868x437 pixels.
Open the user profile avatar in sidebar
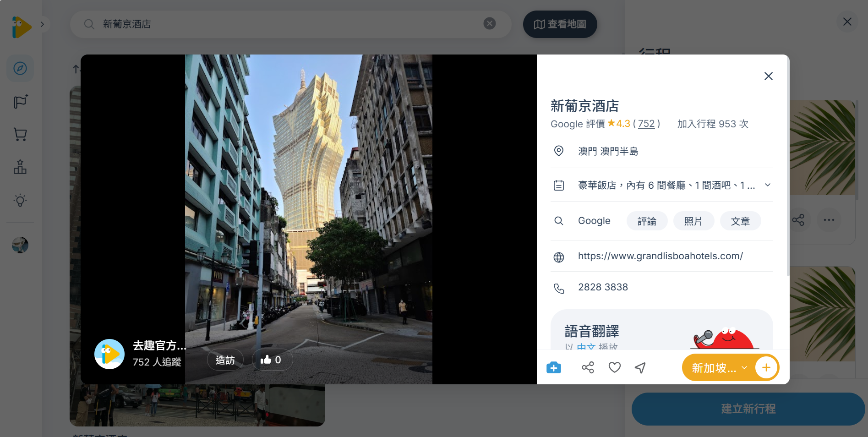point(20,245)
